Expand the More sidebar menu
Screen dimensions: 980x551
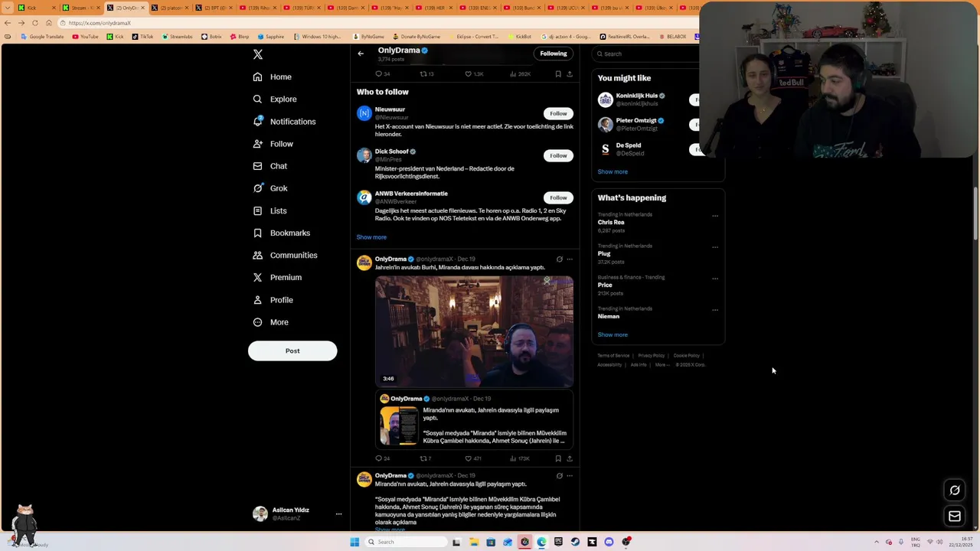click(x=271, y=322)
